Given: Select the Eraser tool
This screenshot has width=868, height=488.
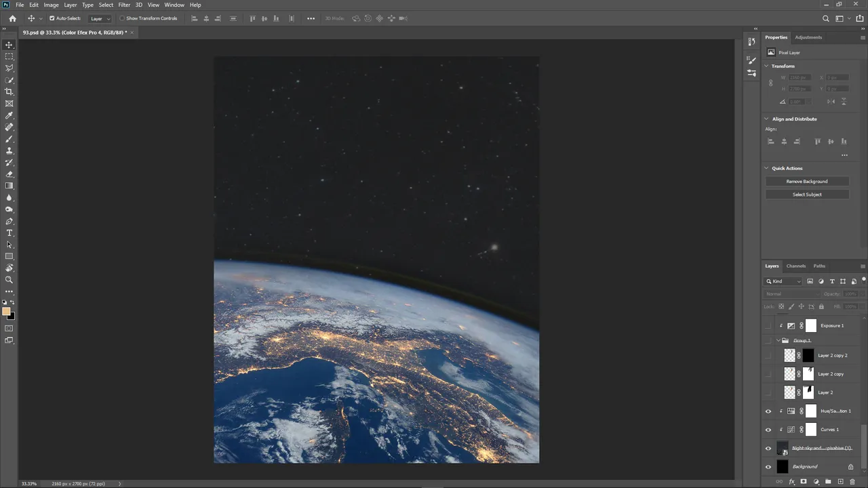Looking at the screenshot, I should click(x=9, y=174).
